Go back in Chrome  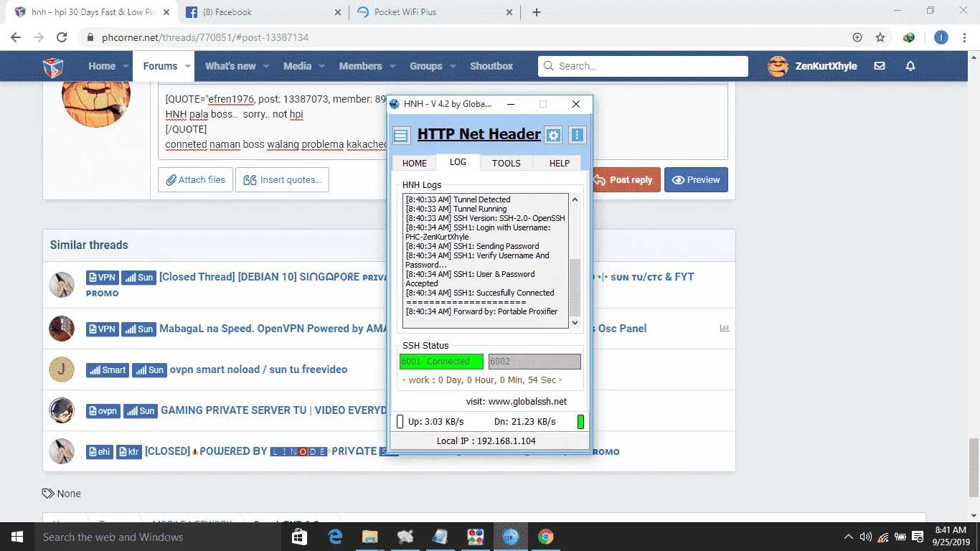coord(16,37)
